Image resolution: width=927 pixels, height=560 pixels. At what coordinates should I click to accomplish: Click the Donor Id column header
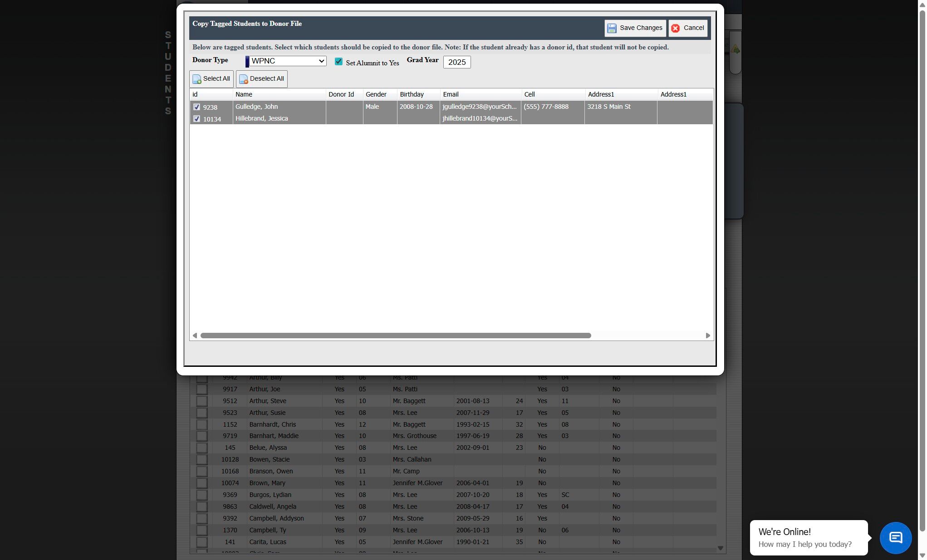341,94
